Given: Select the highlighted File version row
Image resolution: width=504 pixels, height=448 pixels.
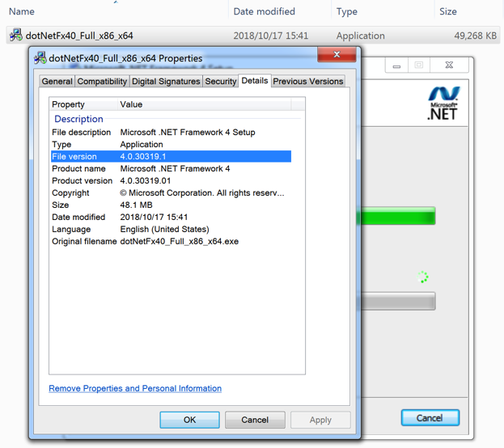Looking at the screenshot, I should (171, 157).
